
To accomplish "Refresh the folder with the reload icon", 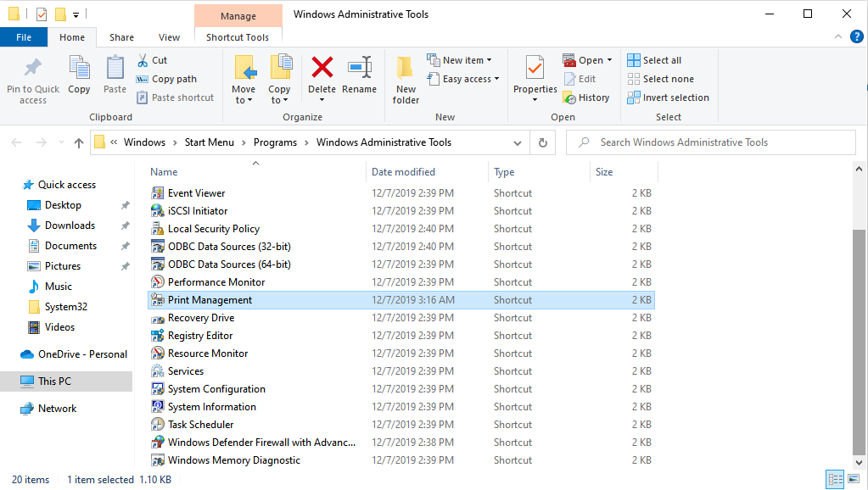I will coord(543,142).
